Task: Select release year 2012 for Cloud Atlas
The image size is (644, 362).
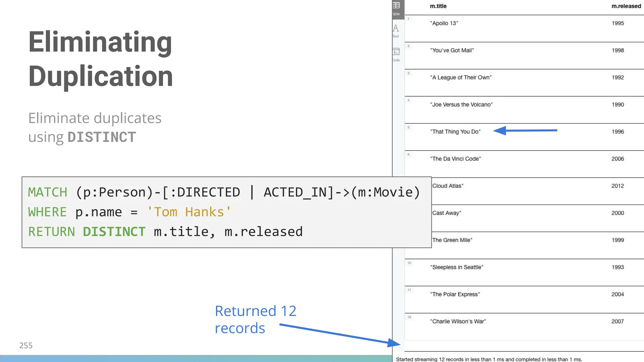Action: tap(618, 186)
